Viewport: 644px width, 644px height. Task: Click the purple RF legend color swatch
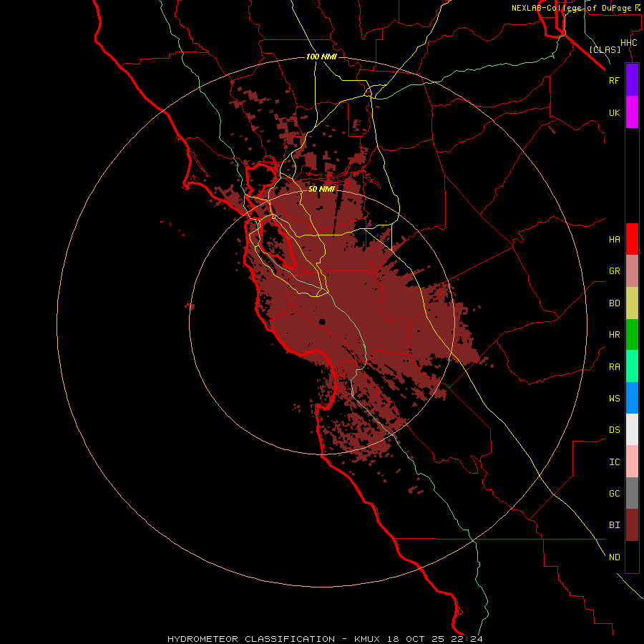pyautogui.click(x=632, y=80)
